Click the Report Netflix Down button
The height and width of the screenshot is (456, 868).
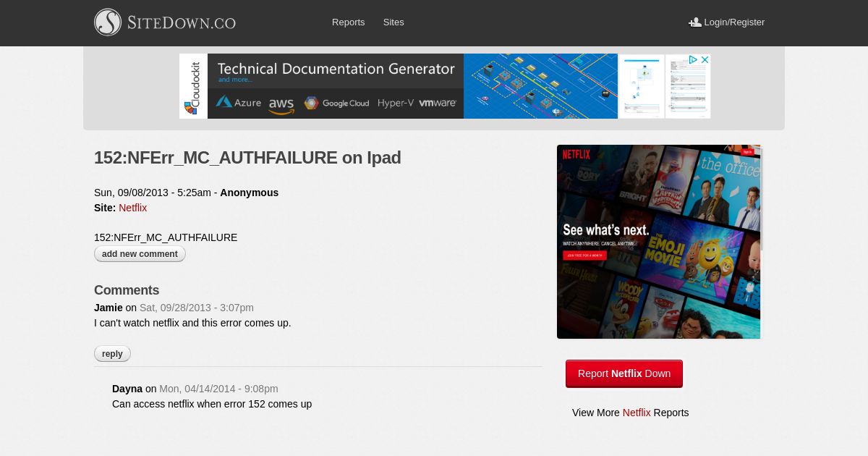[624, 373]
